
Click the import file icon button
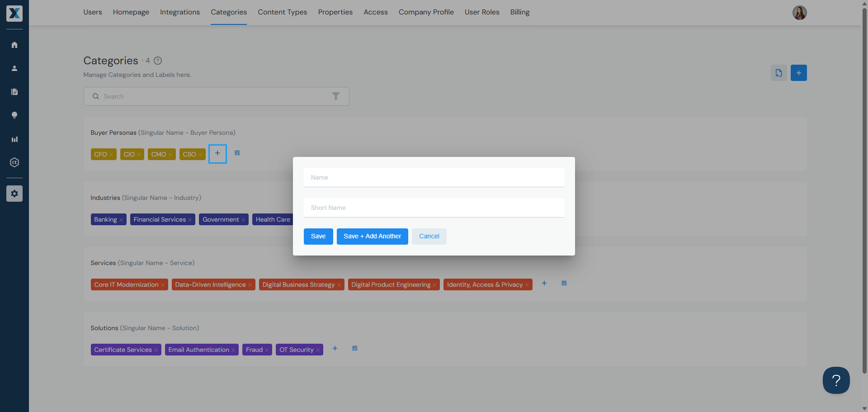(x=778, y=73)
